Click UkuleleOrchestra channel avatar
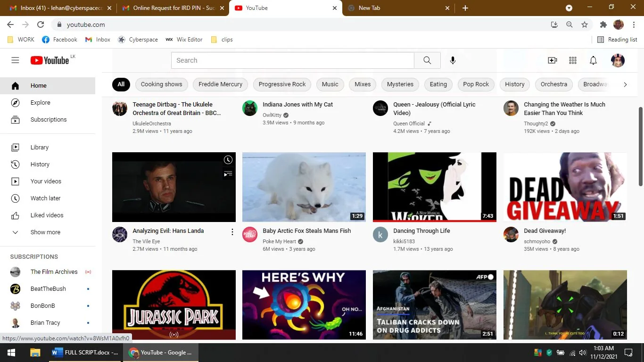This screenshot has width=644, height=362. [x=120, y=108]
